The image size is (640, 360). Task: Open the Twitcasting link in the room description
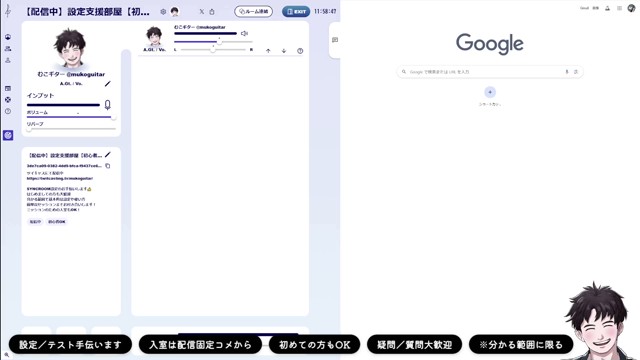click(60, 178)
